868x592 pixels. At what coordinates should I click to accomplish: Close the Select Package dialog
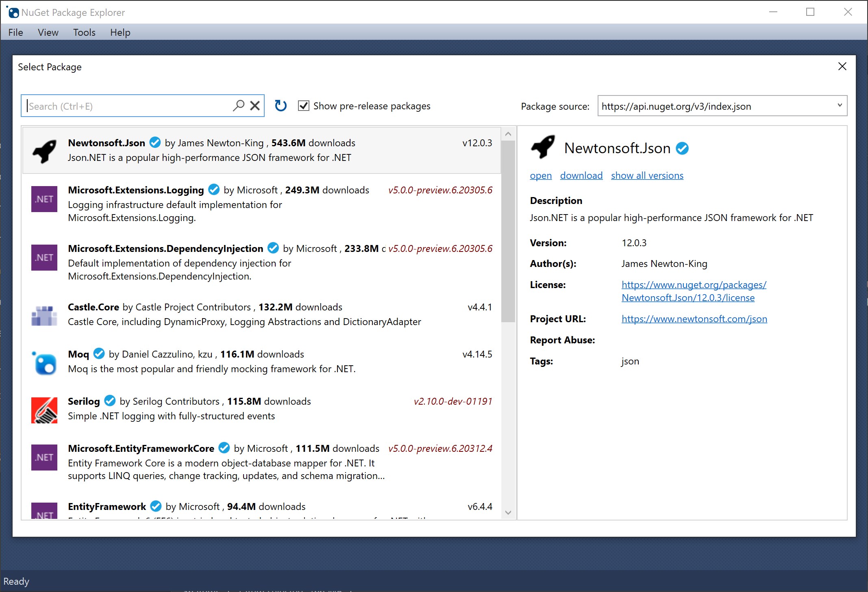[842, 66]
